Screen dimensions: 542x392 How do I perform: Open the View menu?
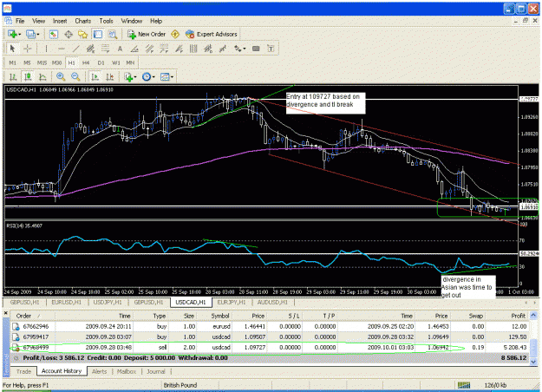click(x=39, y=21)
